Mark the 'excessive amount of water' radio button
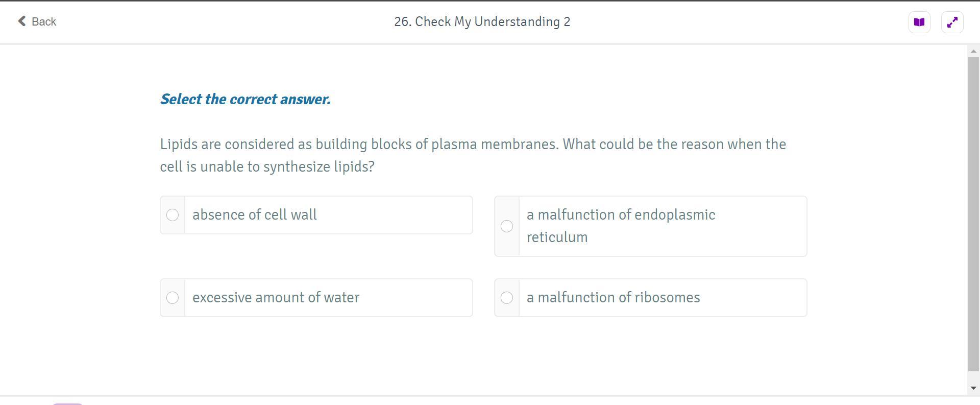 click(173, 298)
